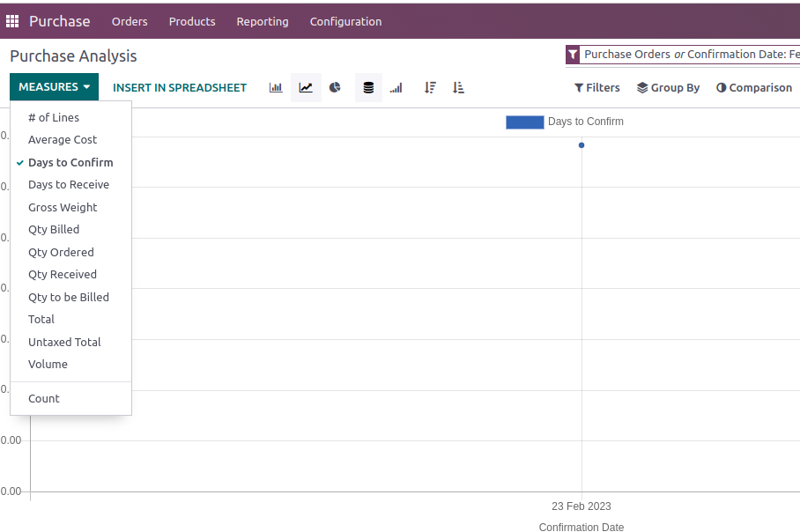
Task: Open the Filters dropdown
Action: click(596, 88)
